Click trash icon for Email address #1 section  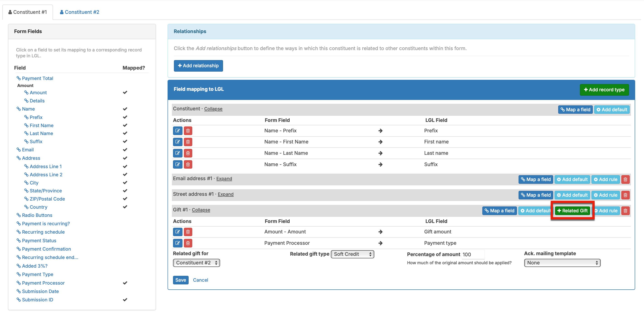(625, 179)
